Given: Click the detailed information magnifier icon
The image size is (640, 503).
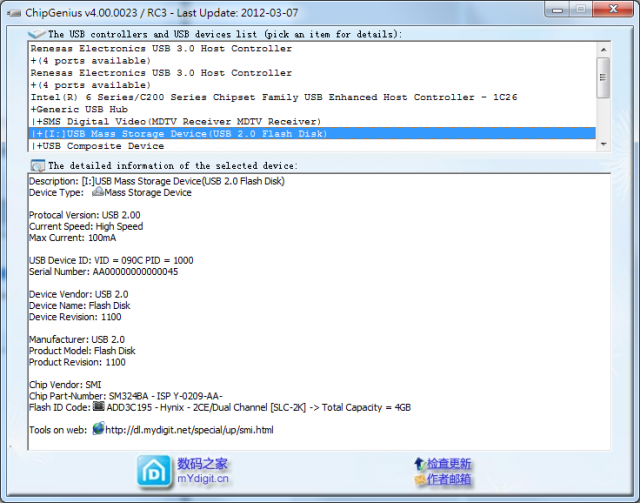Looking at the screenshot, I should click(x=38, y=166).
